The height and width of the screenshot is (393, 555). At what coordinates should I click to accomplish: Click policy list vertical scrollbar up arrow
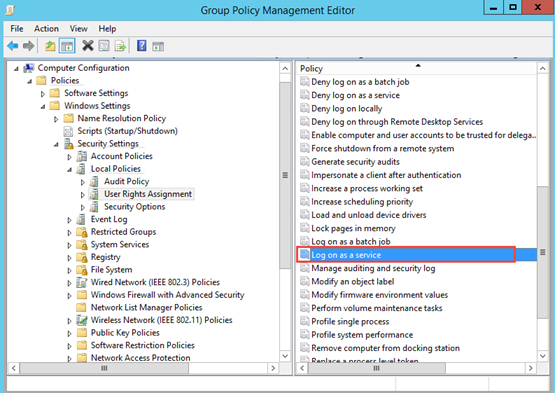click(543, 69)
